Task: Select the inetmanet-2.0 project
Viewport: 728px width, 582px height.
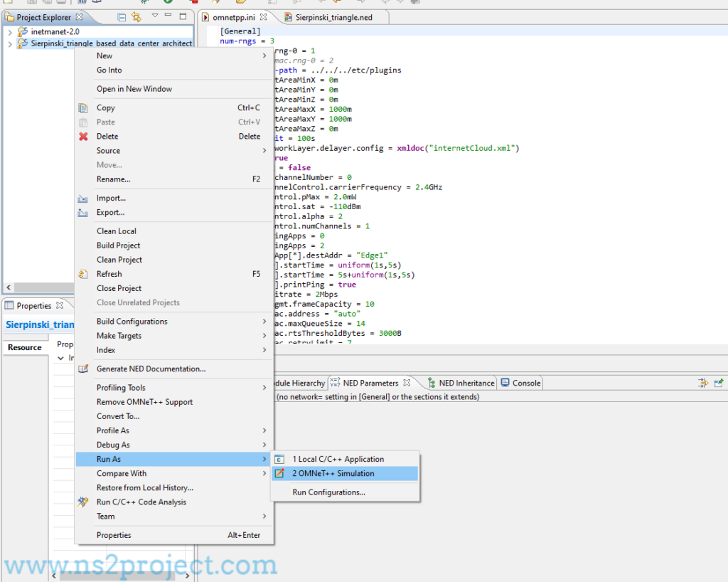Action: (x=55, y=31)
